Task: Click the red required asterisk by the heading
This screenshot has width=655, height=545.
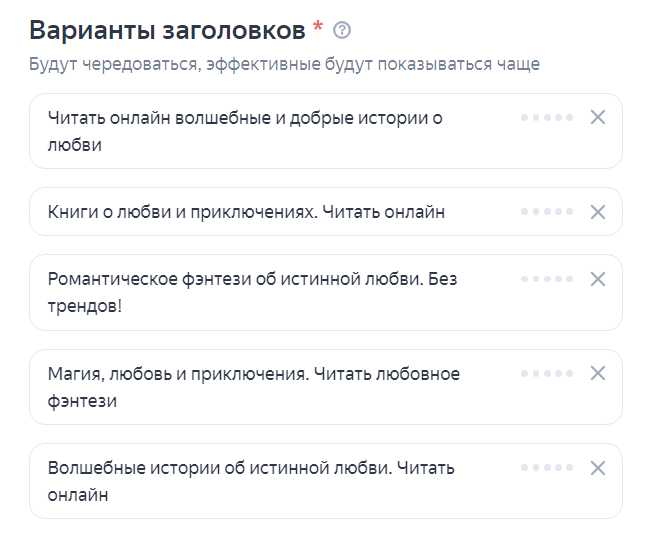Action: (x=318, y=27)
